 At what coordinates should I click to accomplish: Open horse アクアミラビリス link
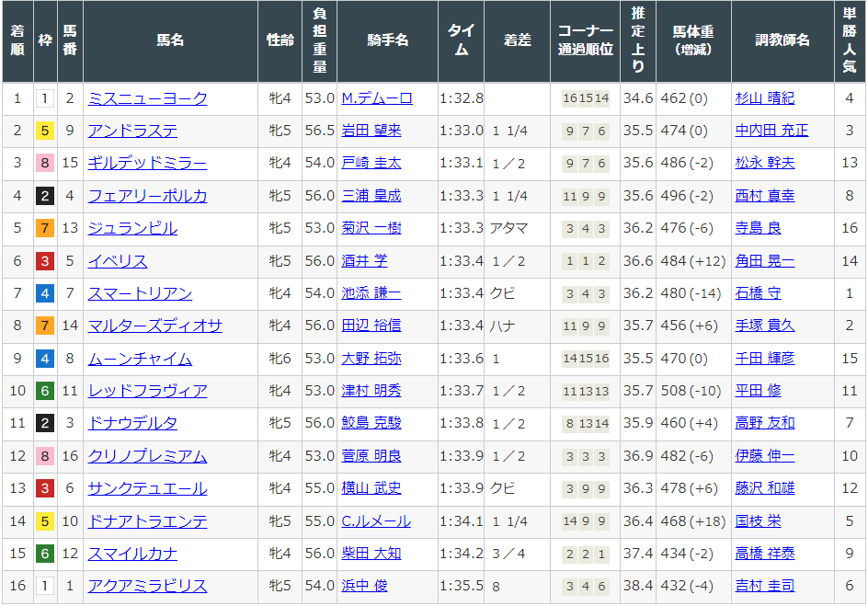tap(147, 586)
